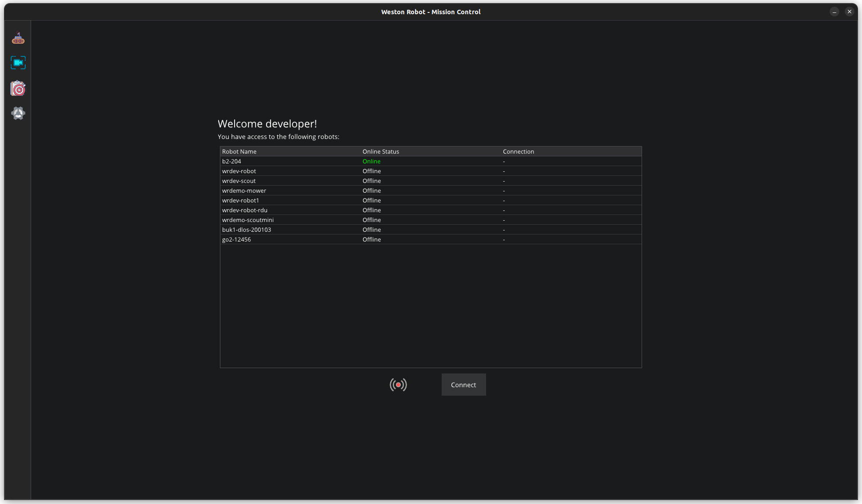Select the wrdev-scout row
Image resolution: width=862 pixels, height=504 pixels.
[x=431, y=181]
